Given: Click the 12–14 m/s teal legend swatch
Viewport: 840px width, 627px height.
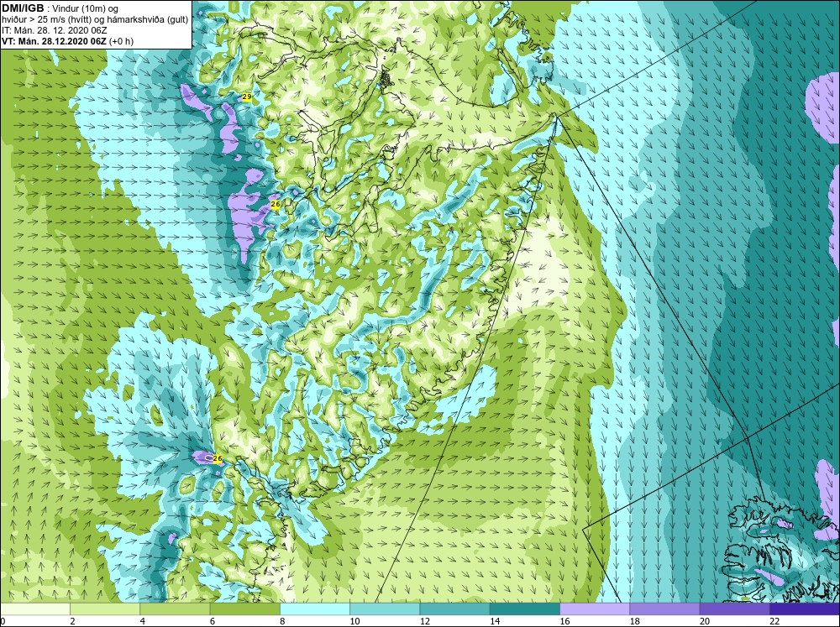Looking at the screenshot, I should 454,609.
